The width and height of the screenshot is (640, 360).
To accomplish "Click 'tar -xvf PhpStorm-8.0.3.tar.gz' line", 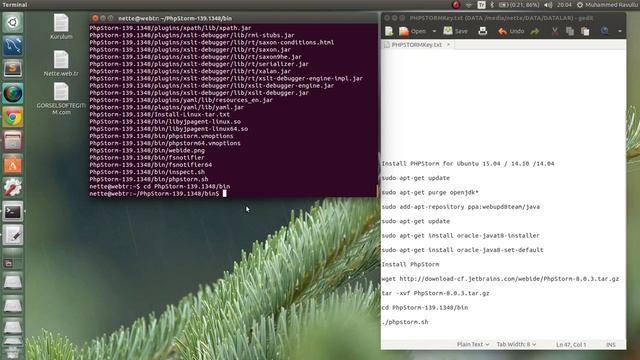I will pos(435,293).
